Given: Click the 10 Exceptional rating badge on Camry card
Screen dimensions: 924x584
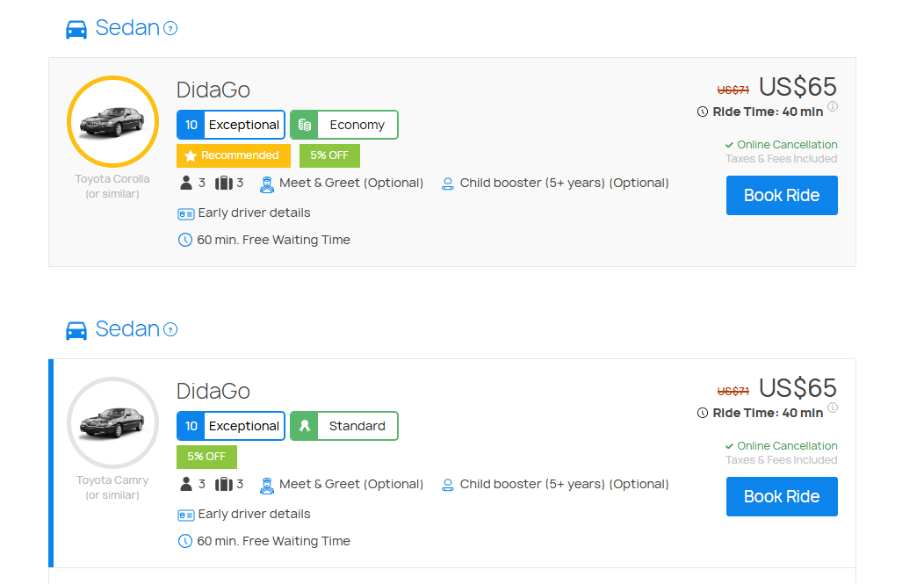Looking at the screenshot, I should click(x=231, y=426).
